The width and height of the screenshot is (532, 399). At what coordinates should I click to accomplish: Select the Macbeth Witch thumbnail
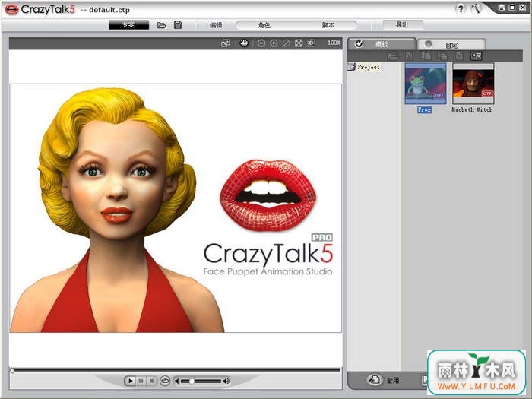[x=473, y=83]
